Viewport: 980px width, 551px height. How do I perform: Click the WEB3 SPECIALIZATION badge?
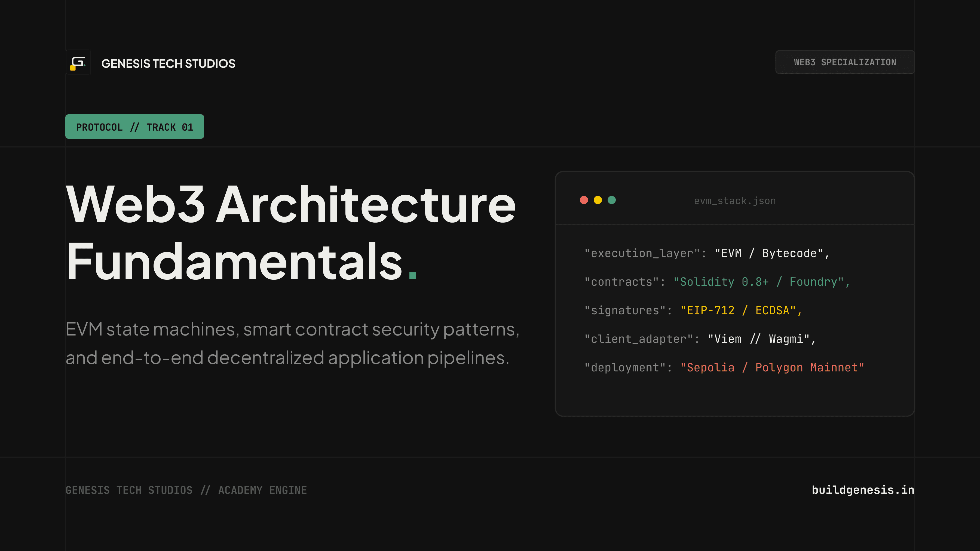click(844, 62)
